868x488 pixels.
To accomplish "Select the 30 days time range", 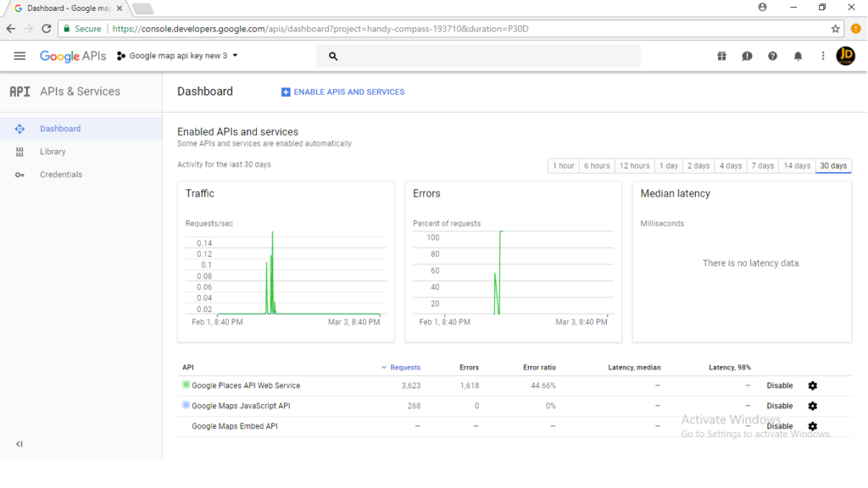I will pyautogui.click(x=834, y=166).
